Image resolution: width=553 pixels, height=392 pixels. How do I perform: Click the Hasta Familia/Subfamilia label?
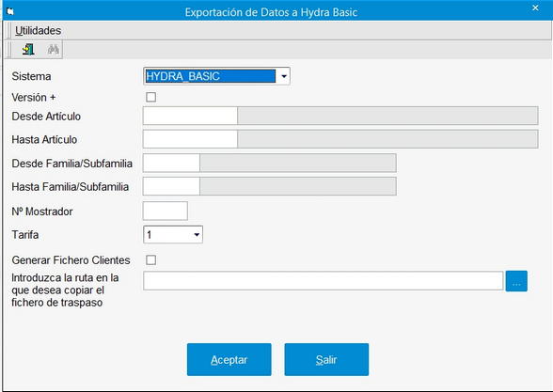(x=71, y=187)
